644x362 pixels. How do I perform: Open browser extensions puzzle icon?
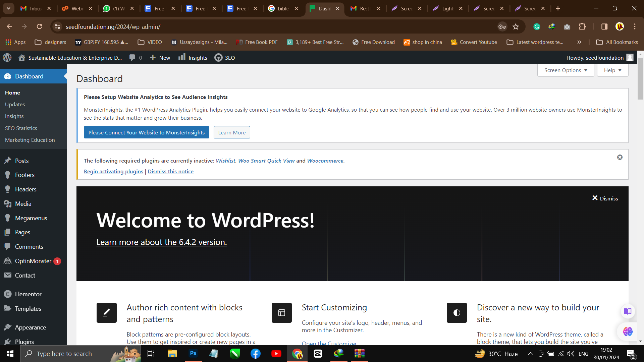583,26
